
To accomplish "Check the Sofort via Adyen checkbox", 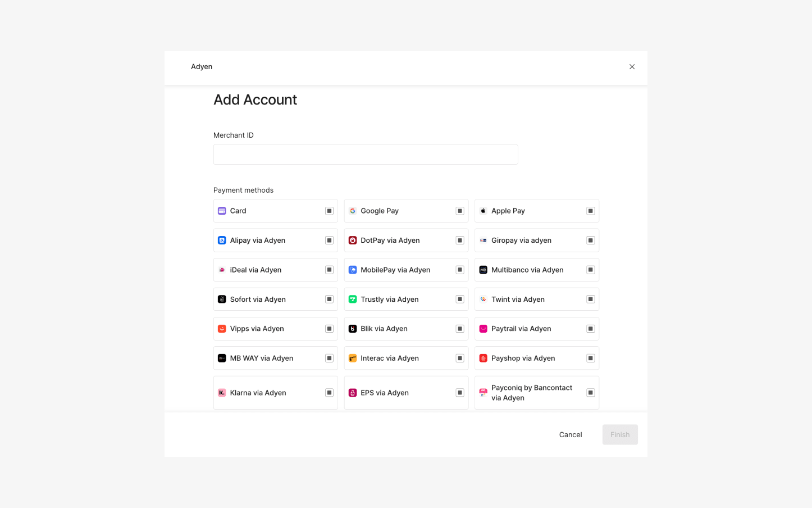I will click(330, 300).
